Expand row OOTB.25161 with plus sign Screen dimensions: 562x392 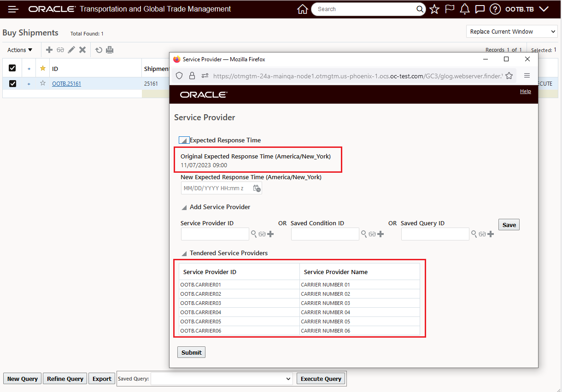pos(29,84)
